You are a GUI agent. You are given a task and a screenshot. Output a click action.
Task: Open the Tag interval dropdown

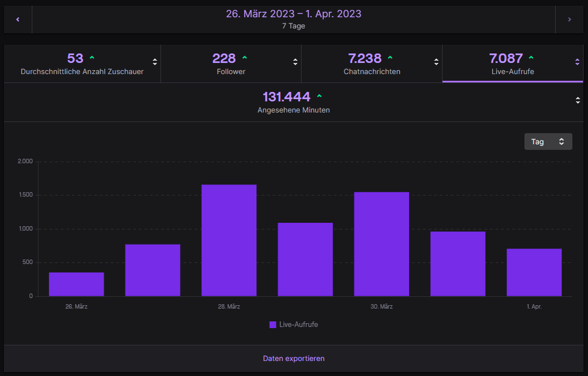pyautogui.click(x=548, y=141)
